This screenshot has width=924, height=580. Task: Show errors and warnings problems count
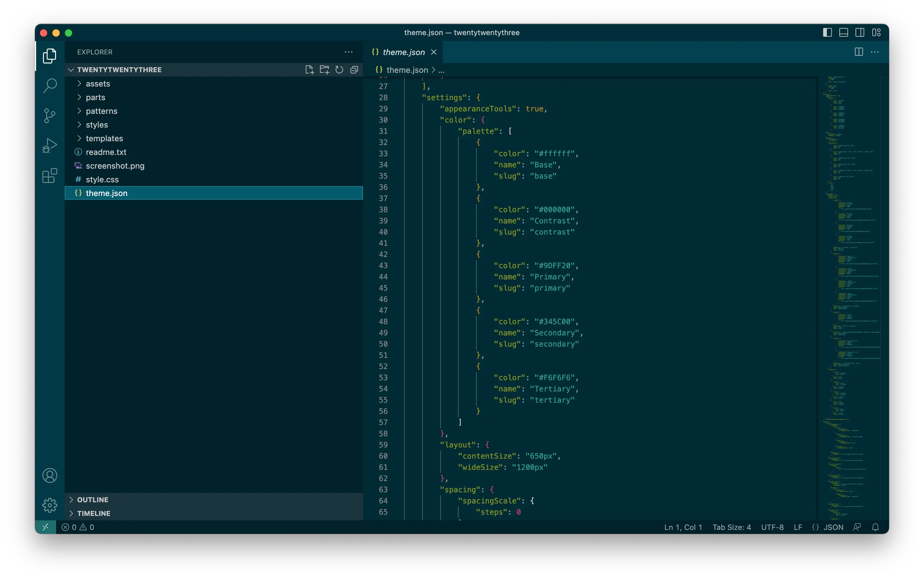78,527
